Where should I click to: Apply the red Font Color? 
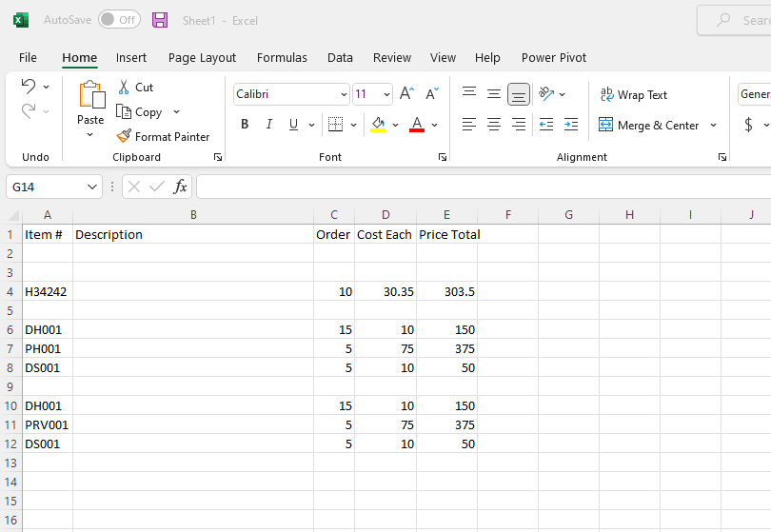417,124
